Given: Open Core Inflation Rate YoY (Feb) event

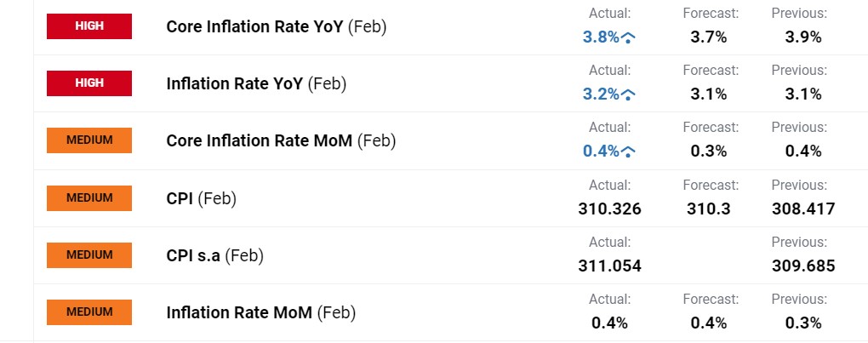Looking at the screenshot, I should (x=277, y=27).
